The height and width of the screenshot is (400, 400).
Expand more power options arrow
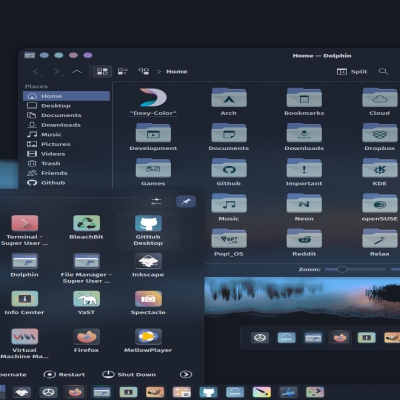tap(186, 374)
